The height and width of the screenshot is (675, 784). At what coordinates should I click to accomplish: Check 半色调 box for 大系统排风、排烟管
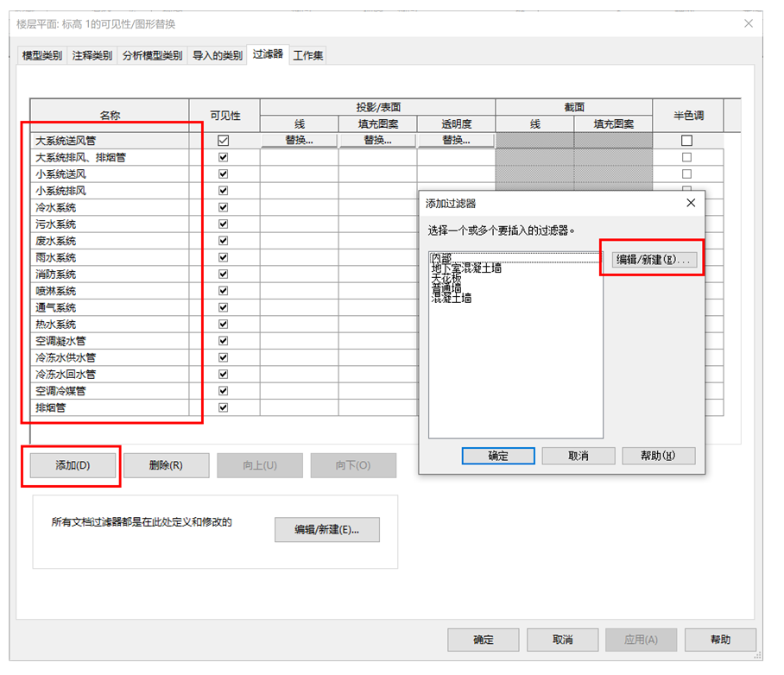(x=687, y=157)
